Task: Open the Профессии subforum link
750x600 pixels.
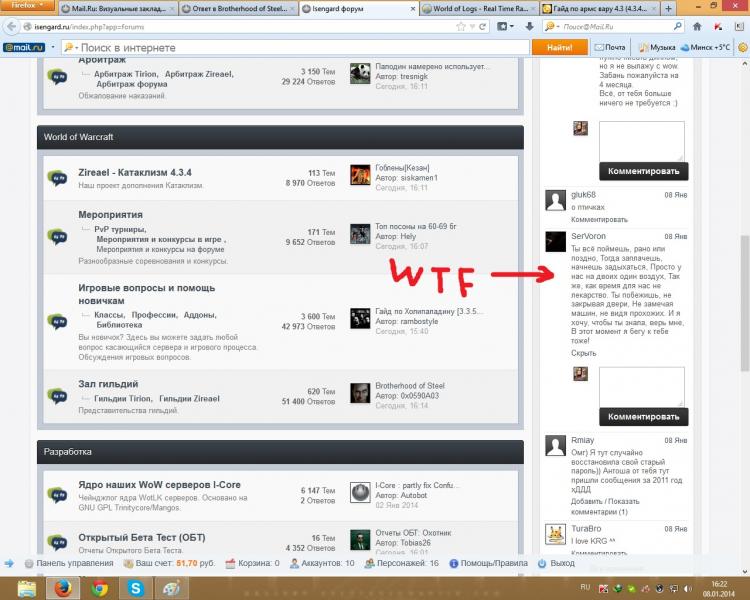Action: point(154,315)
